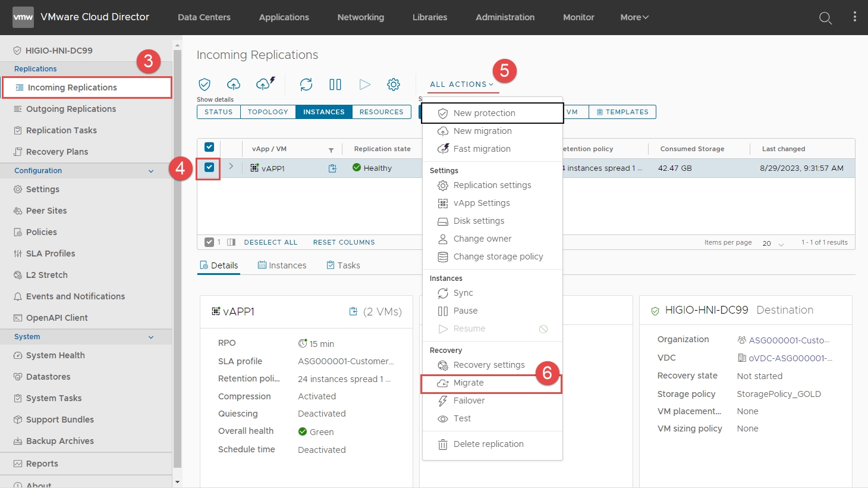Click the shield New protection toolbar icon
The width and height of the screenshot is (868, 488).
pos(205,85)
